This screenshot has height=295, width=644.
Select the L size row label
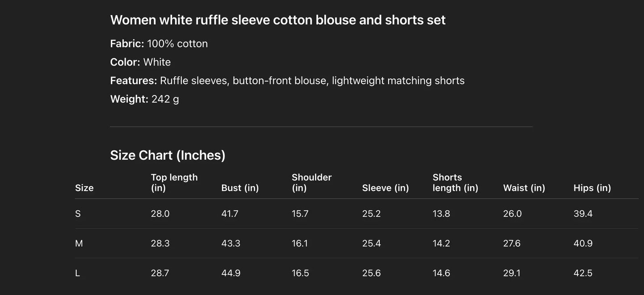pos(78,273)
